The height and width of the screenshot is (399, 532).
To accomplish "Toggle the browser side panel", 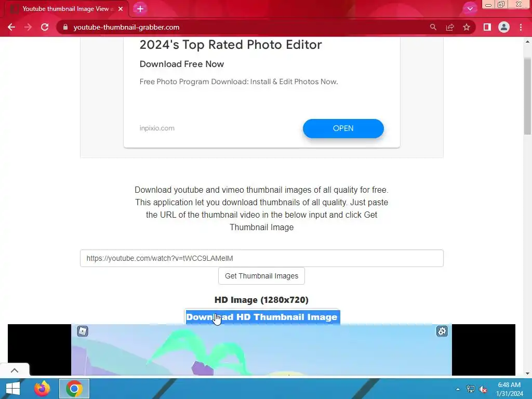I will tap(487, 27).
